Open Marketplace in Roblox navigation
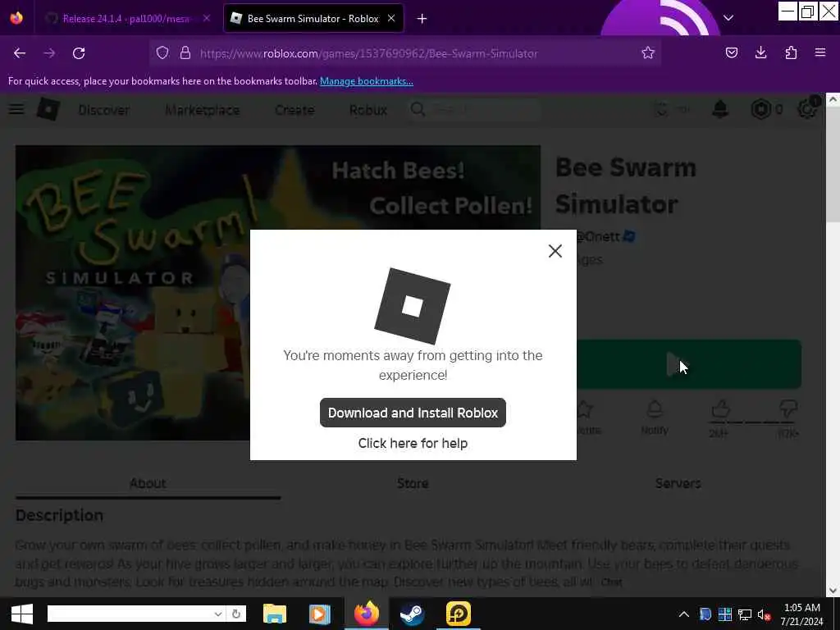The width and height of the screenshot is (840, 630). [203, 110]
